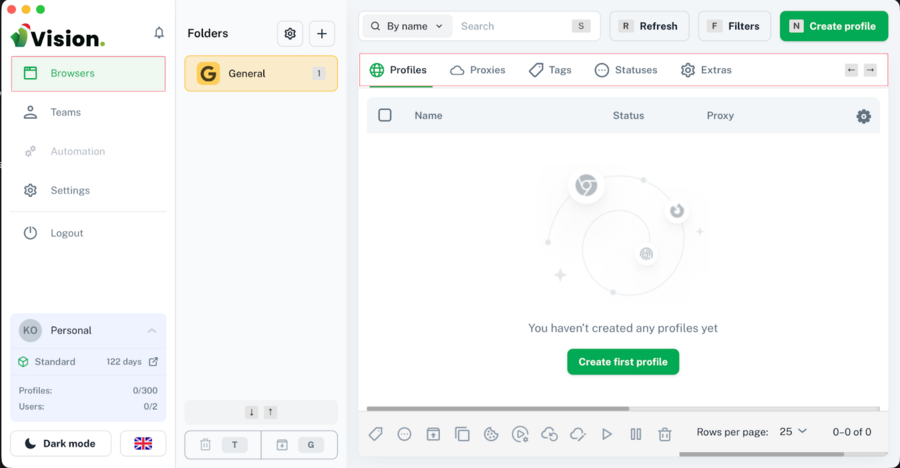Open table column settings gear
Viewport: 900px width, 468px height.
point(863,116)
